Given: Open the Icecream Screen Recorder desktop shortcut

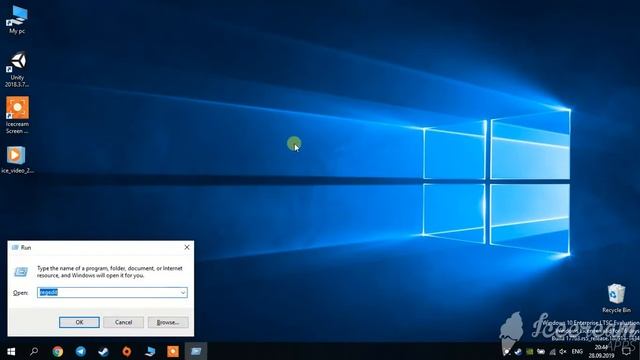Looking at the screenshot, I should (x=17, y=115).
